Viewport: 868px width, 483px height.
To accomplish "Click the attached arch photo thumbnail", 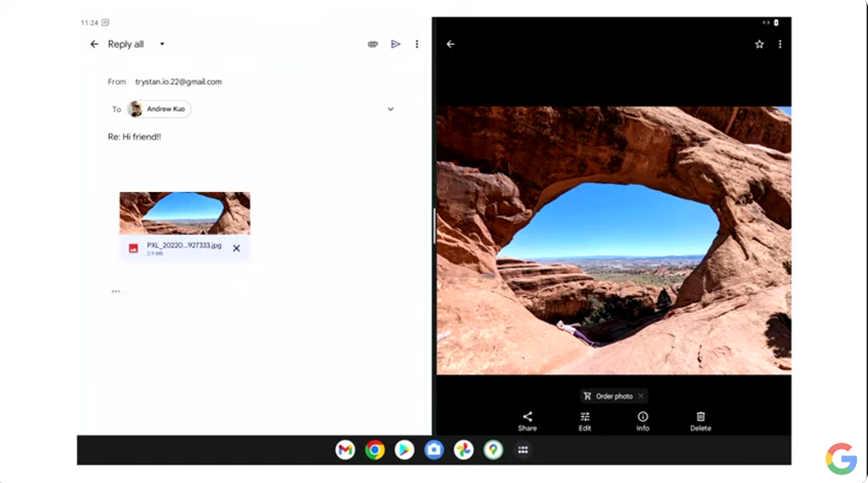I will 184,213.
